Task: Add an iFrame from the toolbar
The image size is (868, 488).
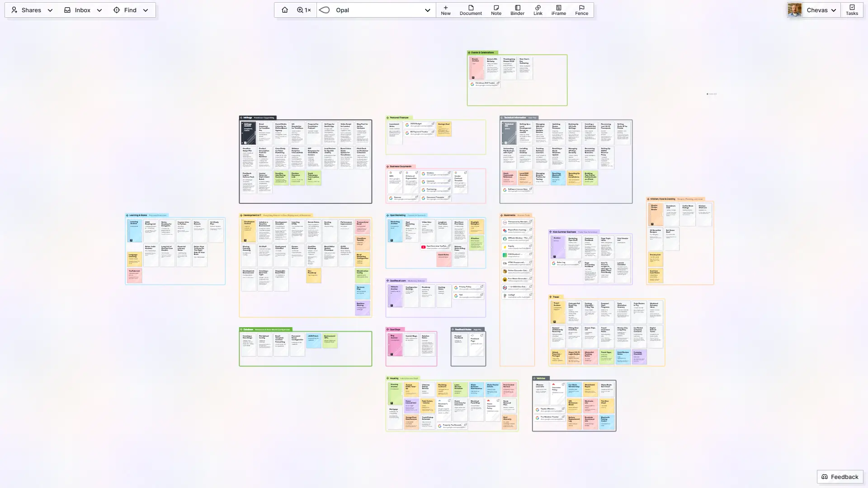Action: (558, 10)
